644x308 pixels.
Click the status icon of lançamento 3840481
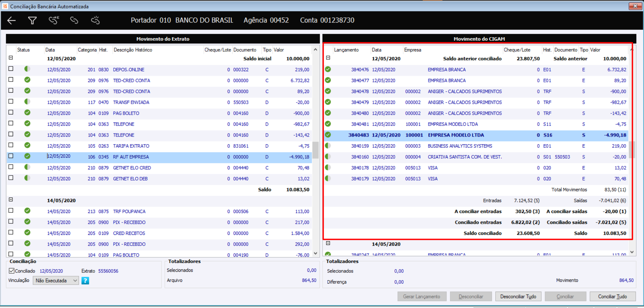coord(328,123)
